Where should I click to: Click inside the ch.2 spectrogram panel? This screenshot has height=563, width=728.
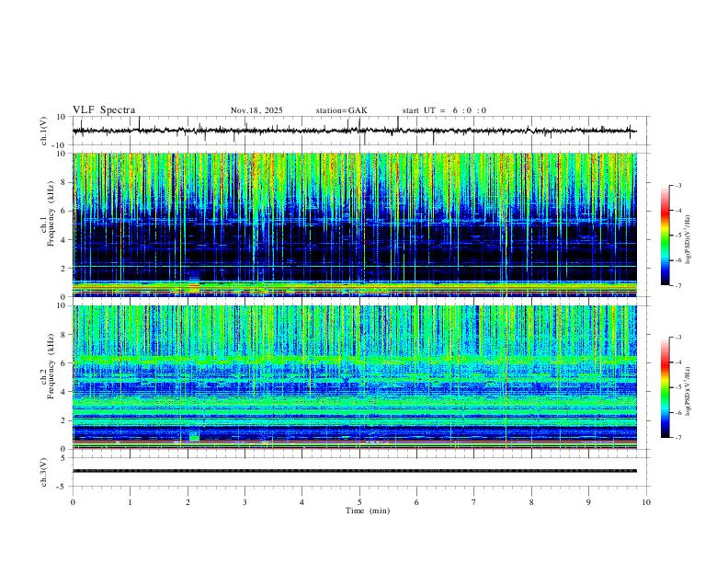pos(355,377)
